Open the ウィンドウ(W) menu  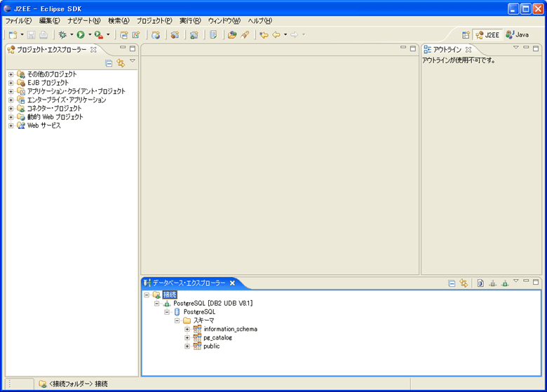224,20
